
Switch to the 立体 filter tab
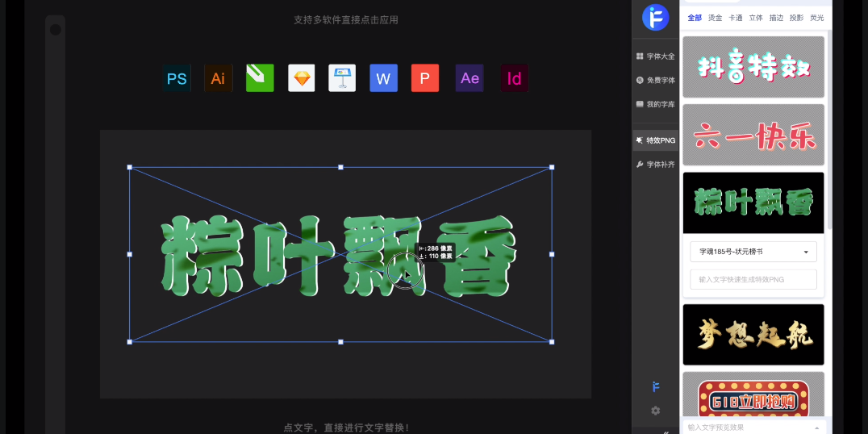click(755, 18)
